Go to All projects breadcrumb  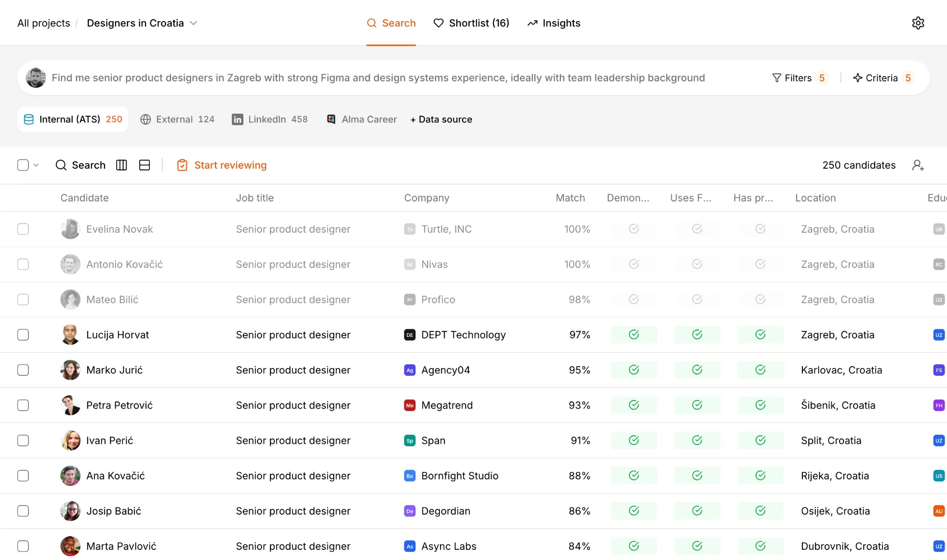coord(43,23)
